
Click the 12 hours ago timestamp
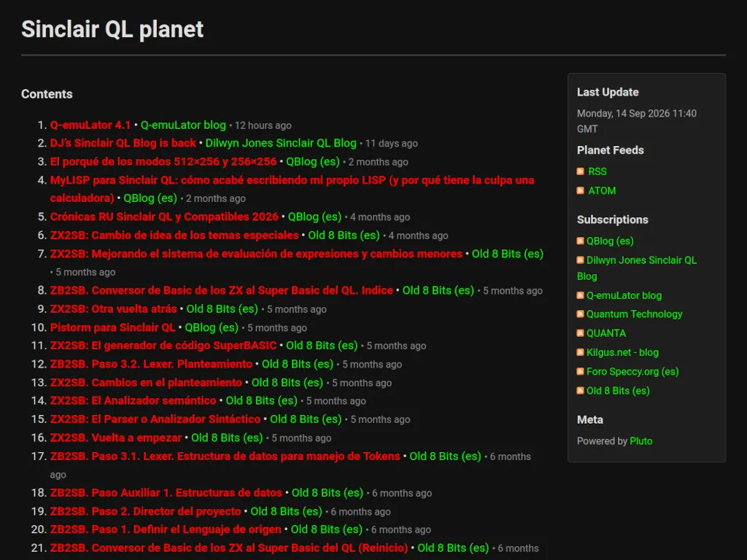(x=263, y=125)
